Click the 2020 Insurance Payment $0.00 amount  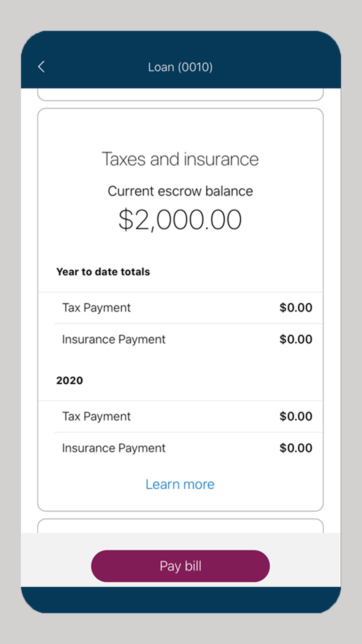pyautogui.click(x=296, y=448)
